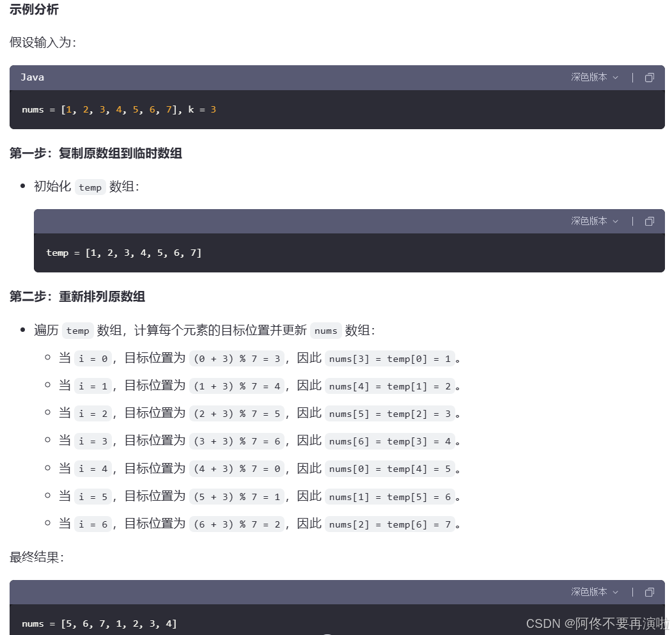Click the 示例分析 heading

pyautogui.click(x=34, y=10)
